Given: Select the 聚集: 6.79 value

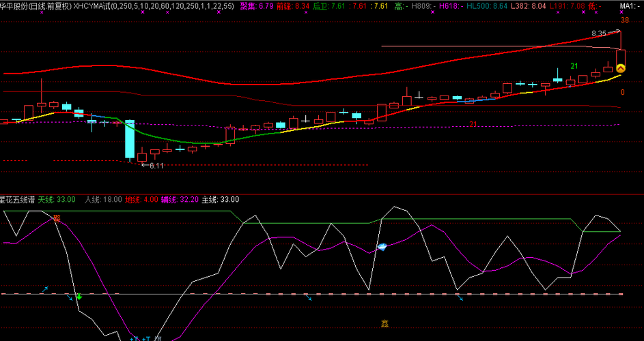Looking at the screenshot, I should tap(257, 5).
